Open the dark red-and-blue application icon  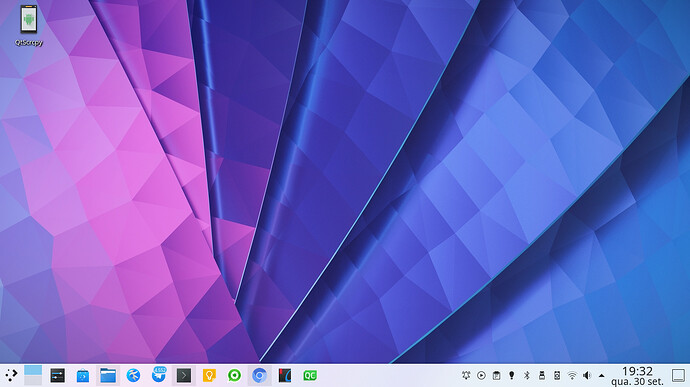285,376
